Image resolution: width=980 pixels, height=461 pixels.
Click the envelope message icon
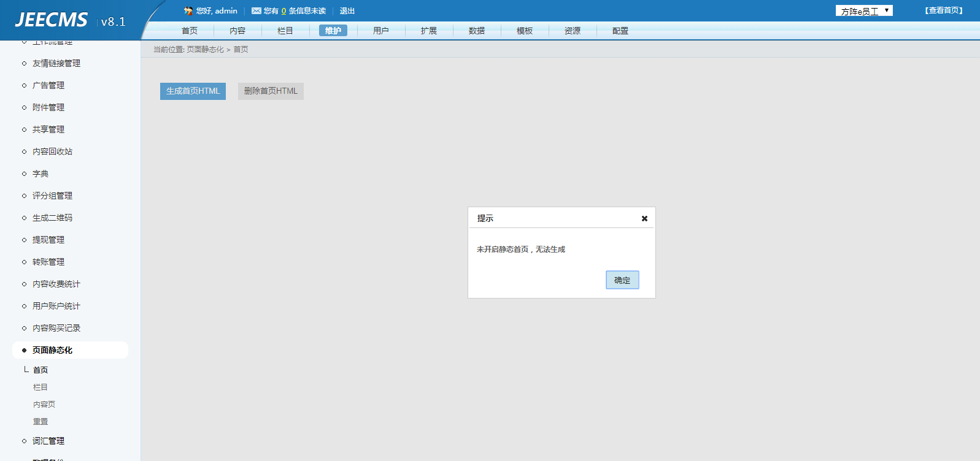tap(257, 11)
